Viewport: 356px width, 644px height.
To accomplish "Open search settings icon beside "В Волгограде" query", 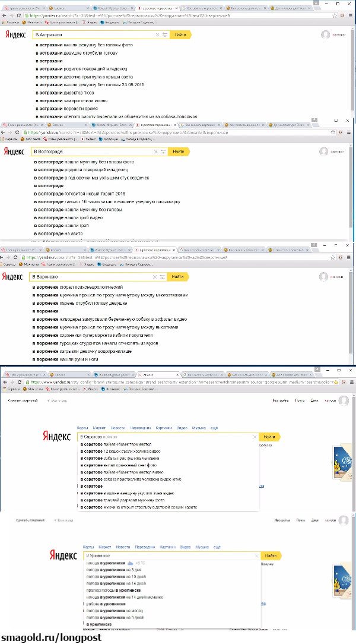I will tap(163, 151).
